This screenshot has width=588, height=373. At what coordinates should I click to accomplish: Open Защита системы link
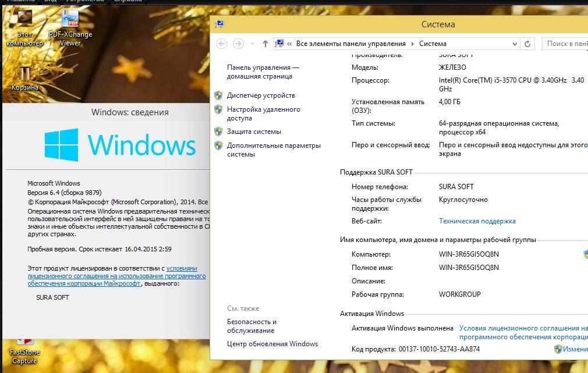click(x=254, y=132)
